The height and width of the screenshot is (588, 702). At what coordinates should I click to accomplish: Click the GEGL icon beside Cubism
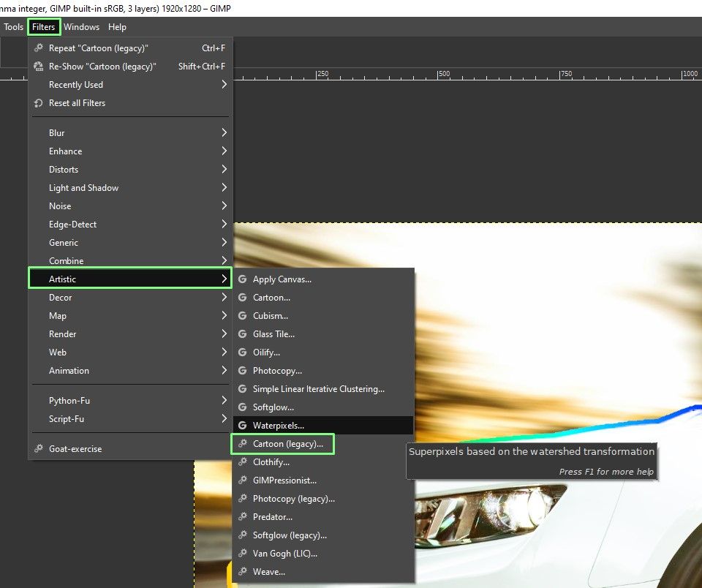(x=242, y=316)
